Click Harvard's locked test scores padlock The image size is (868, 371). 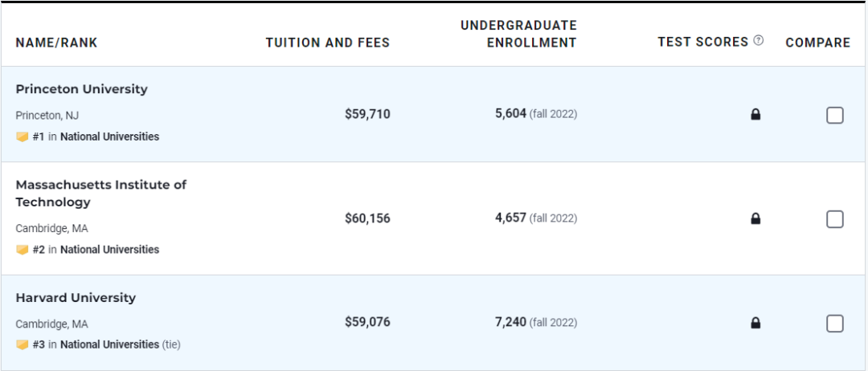point(755,323)
